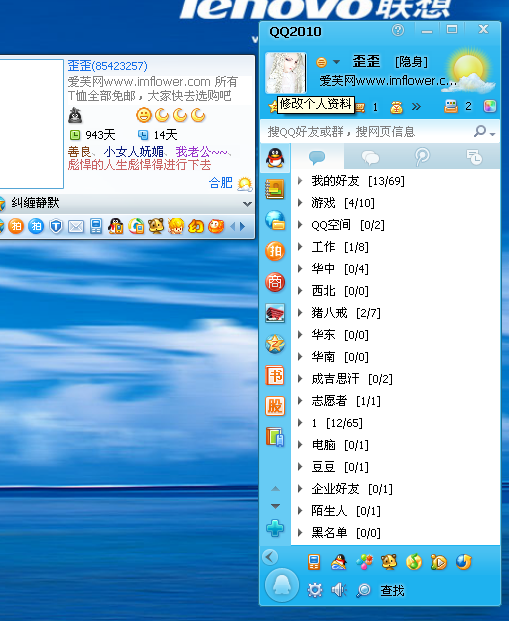Viewport: 509px width, 621px height.
Task: Show more icons with the double chevron
Action: (416, 107)
